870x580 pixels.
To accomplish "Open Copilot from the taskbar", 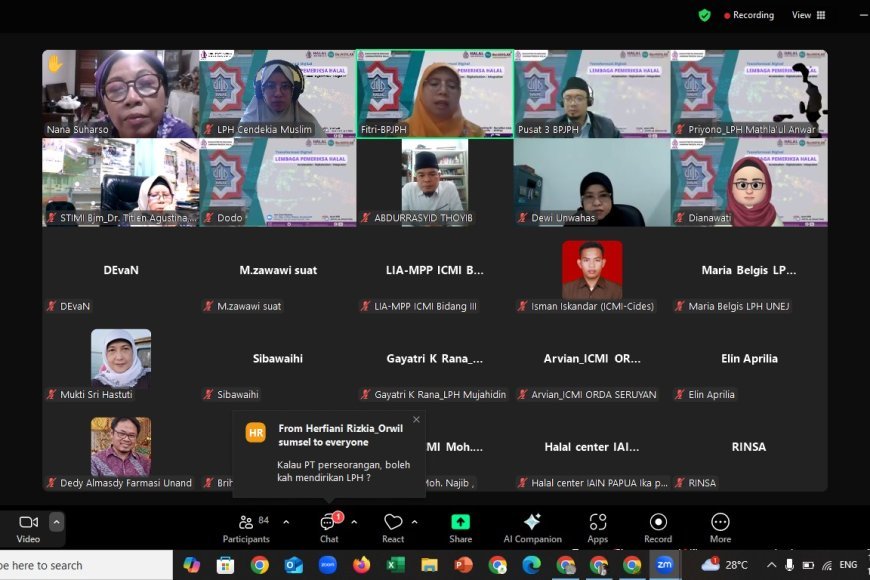I will tap(191, 566).
